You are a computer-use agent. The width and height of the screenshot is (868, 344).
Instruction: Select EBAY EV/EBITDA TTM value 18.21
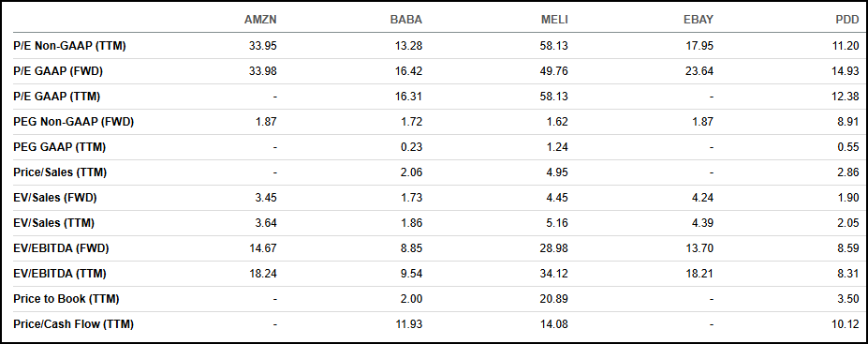pos(699,274)
